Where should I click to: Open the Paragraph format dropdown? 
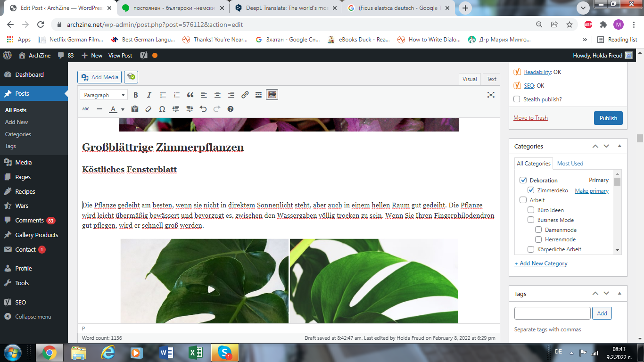[x=104, y=95]
